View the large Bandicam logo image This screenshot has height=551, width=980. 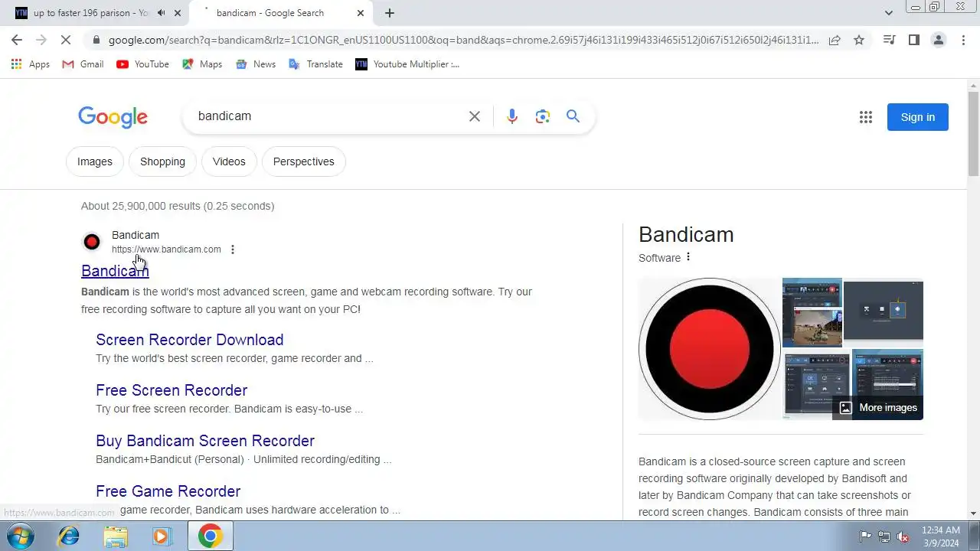(x=709, y=349)
